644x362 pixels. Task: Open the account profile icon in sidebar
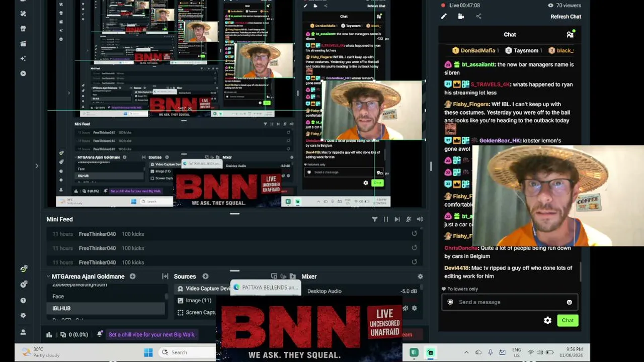click(x=23, y=332)
